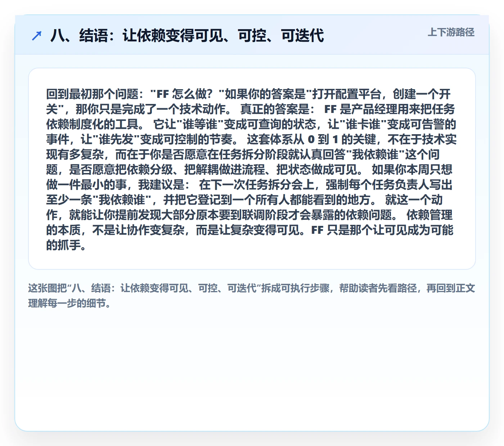
Task: Click the blue arrow icon beside the heading
Action: [37, 36]
